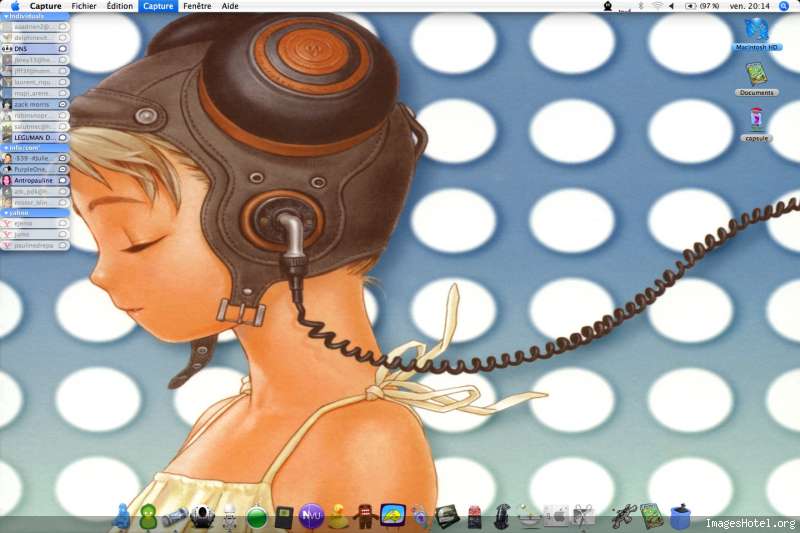800x533 pixels.
Task: Click the chat bubble beside LEGUMAN D...
Action: [62, 138]
